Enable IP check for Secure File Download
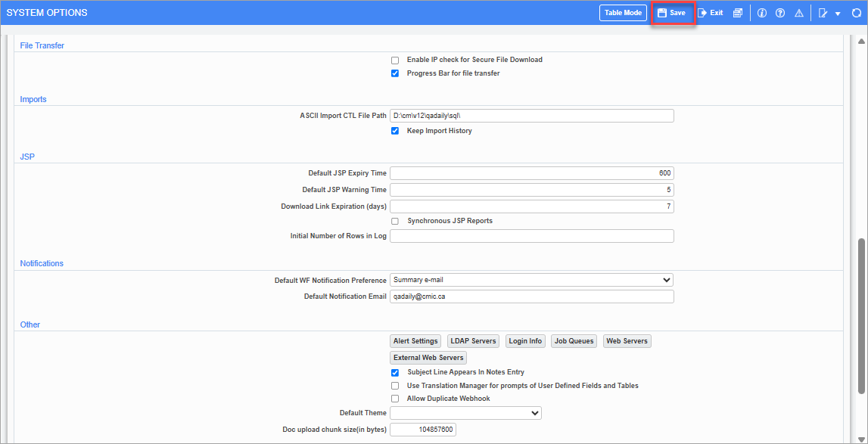868x444 pixels. click(x=394, y=60)
